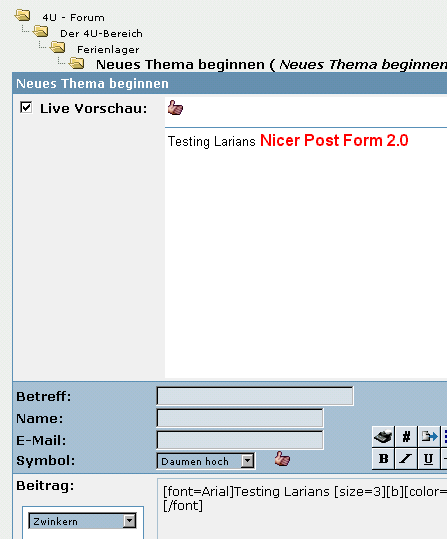Viewport: 447px width, 539px height.
Task: Apply underline with the U button
Action: [x=429, y=459]
